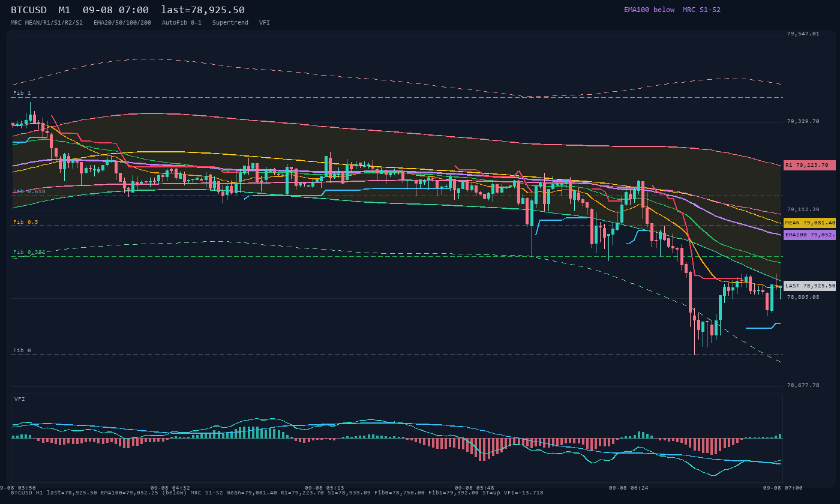This screenshot has height=504, width=840.
Task: Click the purple EMA100 price tag
Action: (809, 235)
